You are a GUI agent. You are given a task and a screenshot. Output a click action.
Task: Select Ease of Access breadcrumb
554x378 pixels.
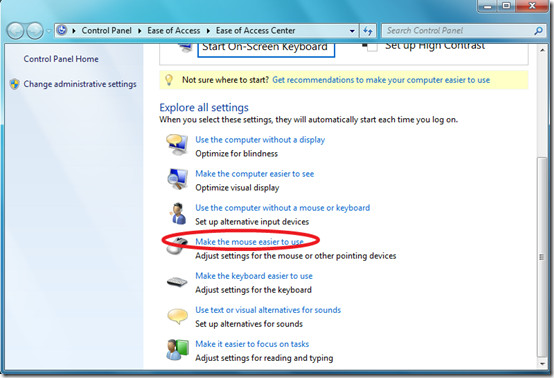coord(173,31)
